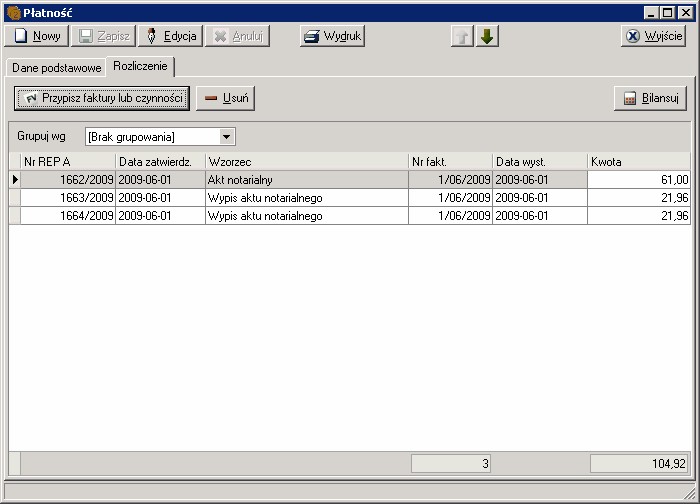Click the Wyjście exit button
The width and height of the screenshot is (700, 504).
pyautogui.click(x=653, y=36)
